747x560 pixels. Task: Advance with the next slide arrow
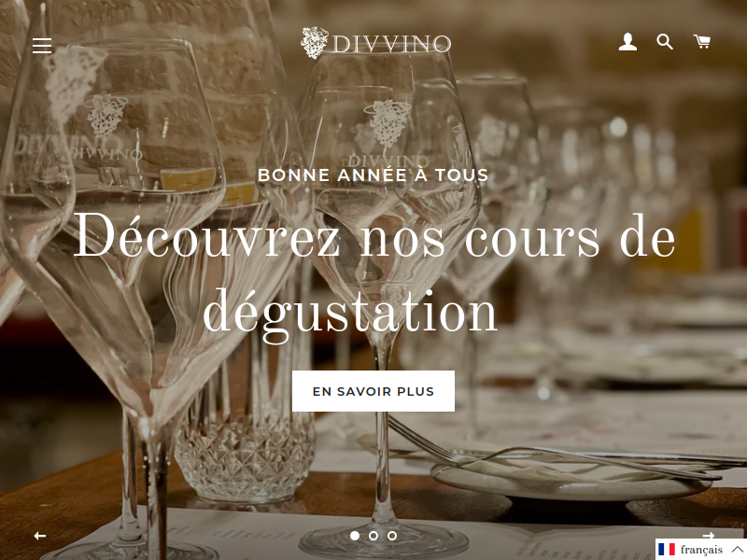(709, 535)
